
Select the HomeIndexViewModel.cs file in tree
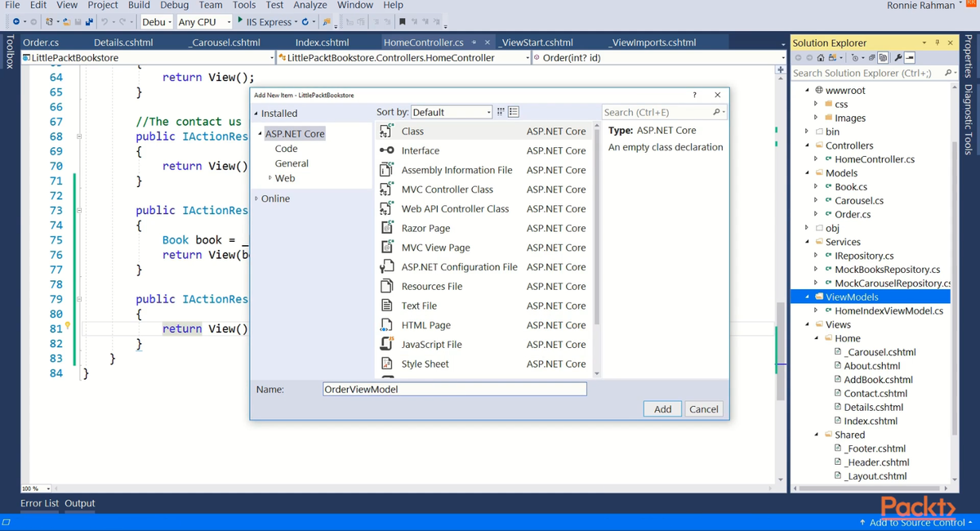click(x=889, y=310)
